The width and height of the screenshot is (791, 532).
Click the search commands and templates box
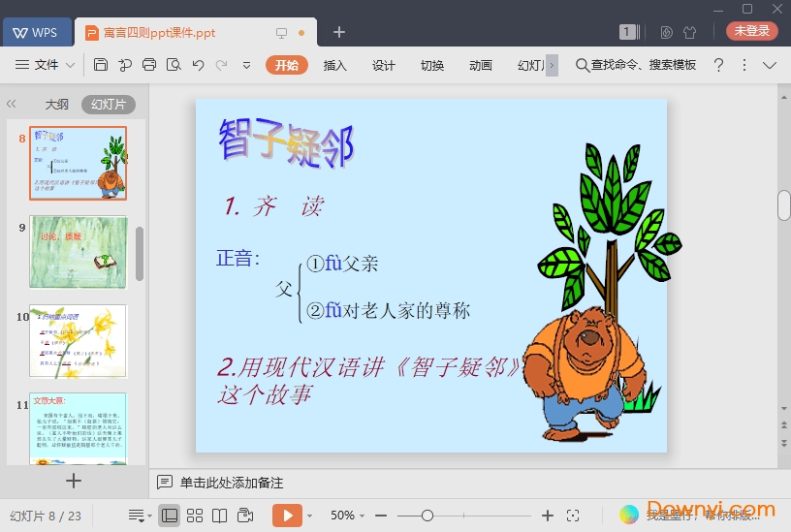[636, 65]
